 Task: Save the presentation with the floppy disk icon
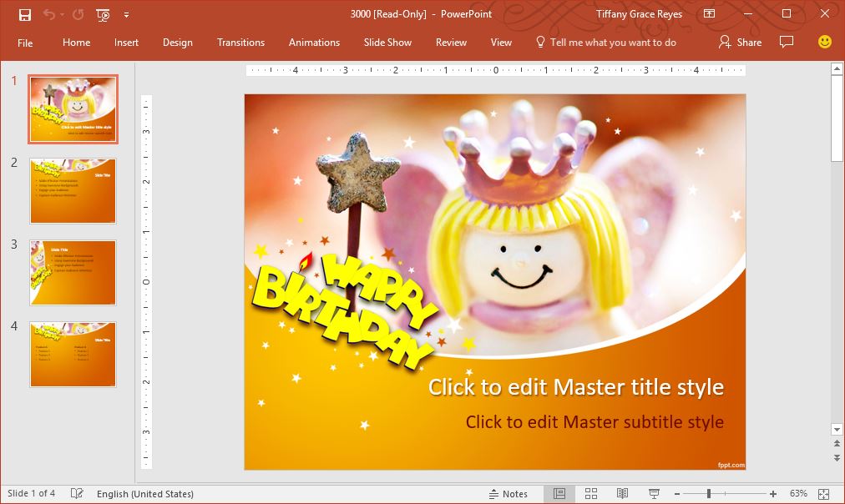click(x=25, y=14)
